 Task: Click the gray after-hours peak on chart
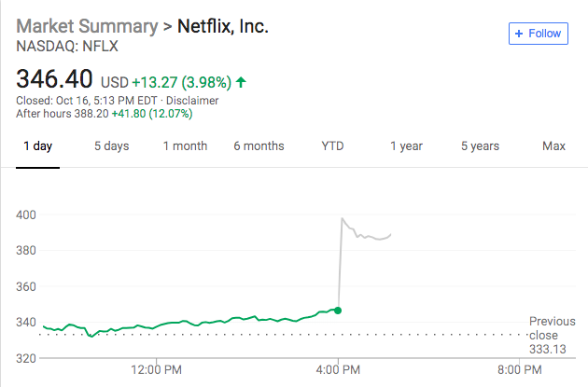click(343, 219)
